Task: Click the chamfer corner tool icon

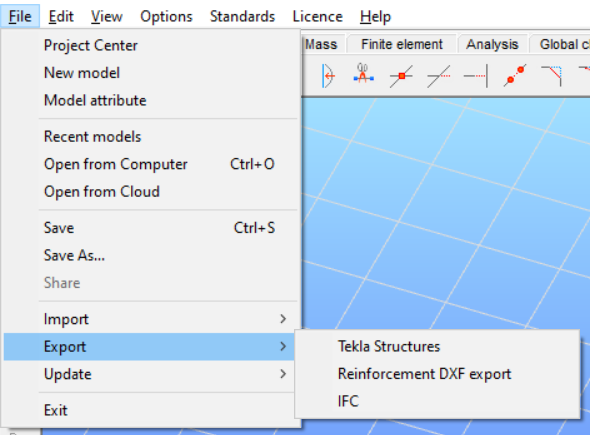Action: pyautogui.click(x=551, y=75)
